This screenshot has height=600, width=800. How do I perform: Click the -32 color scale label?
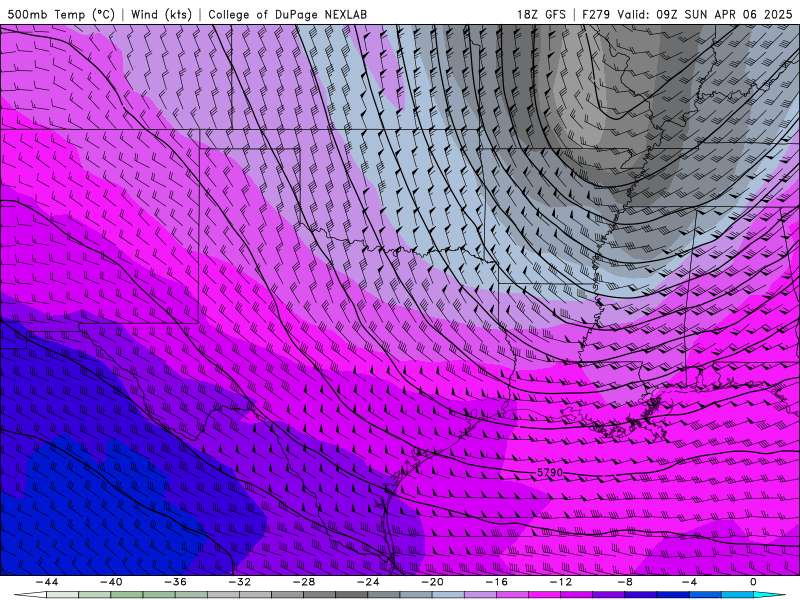pyautogui.click(x=239, y=582)
